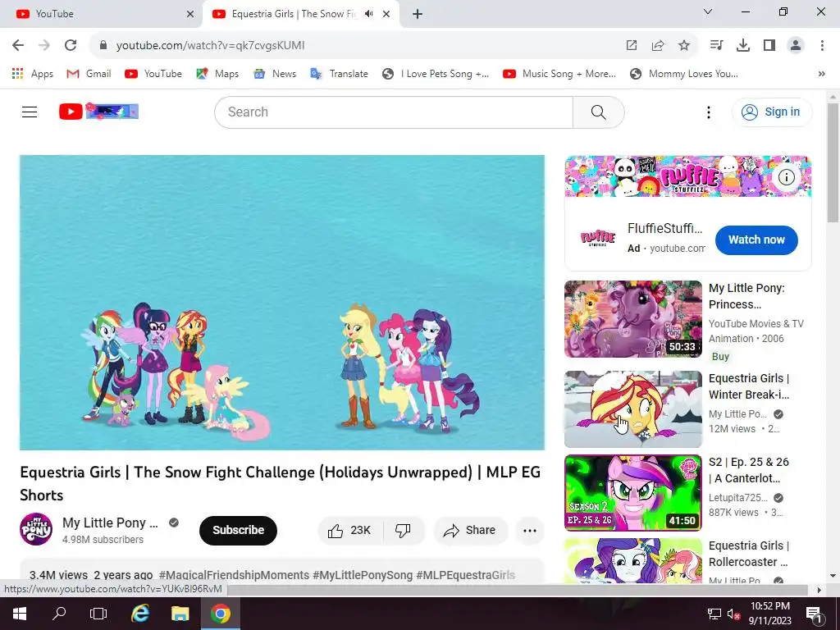Go back with the browser back arrow
This screenshot has height=630, width=840.
click(x=18, y=46)
